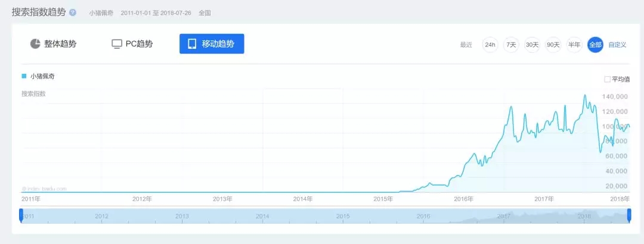This screenshot has height=244, width=644.
Task: Choose the 30天 time range
Action: tap(532, 45)
